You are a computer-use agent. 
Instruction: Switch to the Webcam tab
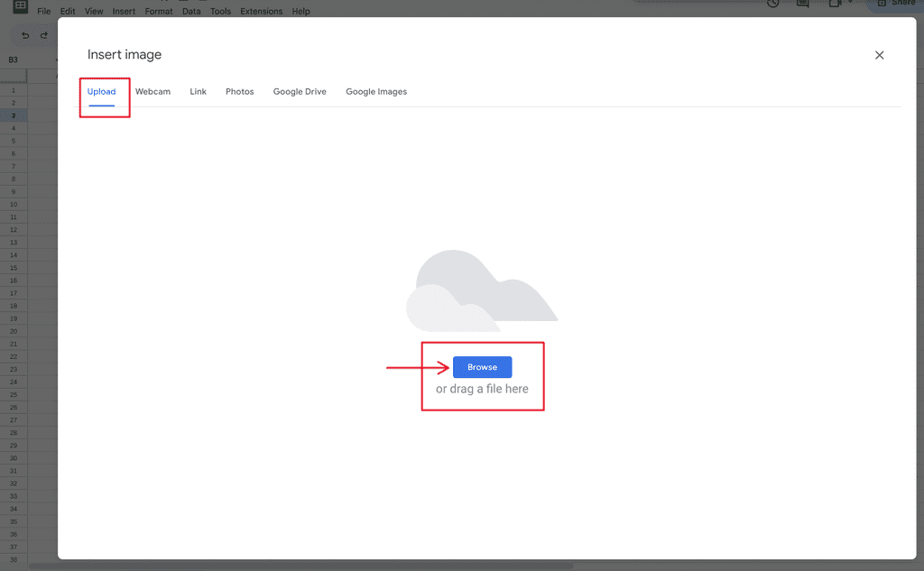[x=152, y=91]
